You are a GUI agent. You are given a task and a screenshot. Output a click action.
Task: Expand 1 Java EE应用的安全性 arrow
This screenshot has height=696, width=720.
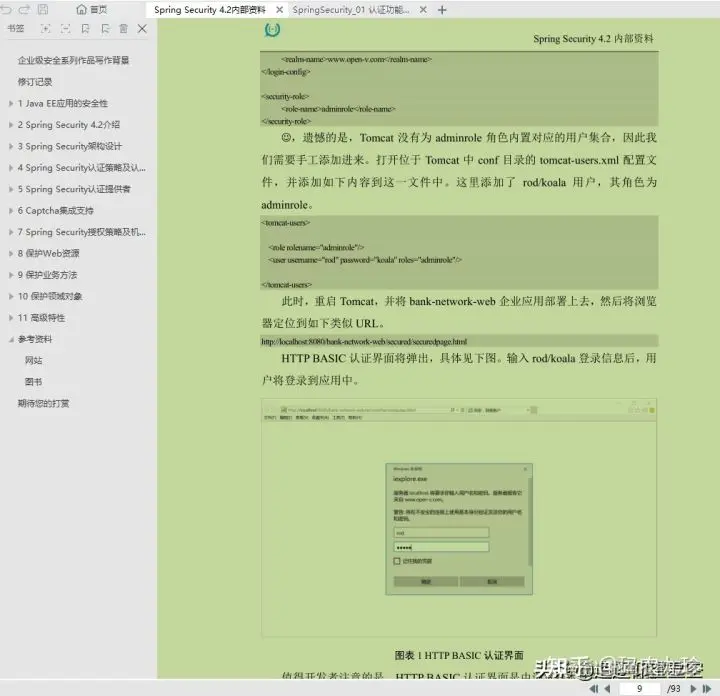click(11, 103)
